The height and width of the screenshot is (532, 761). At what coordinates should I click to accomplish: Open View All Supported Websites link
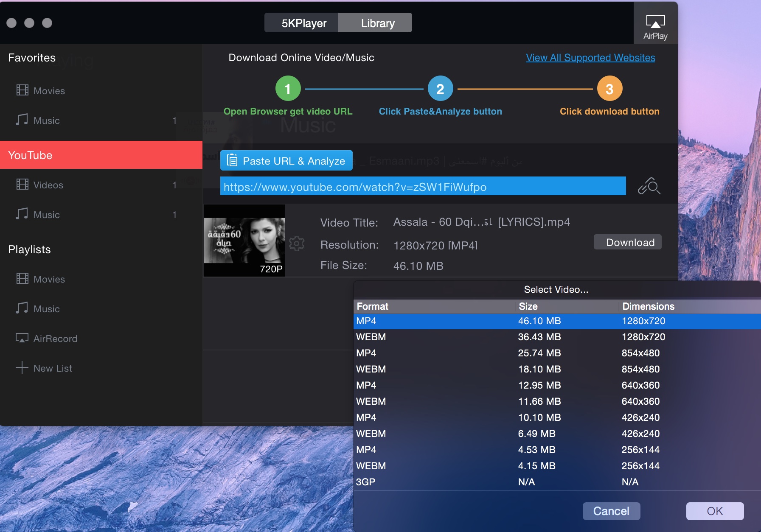(x=590, y=58)
